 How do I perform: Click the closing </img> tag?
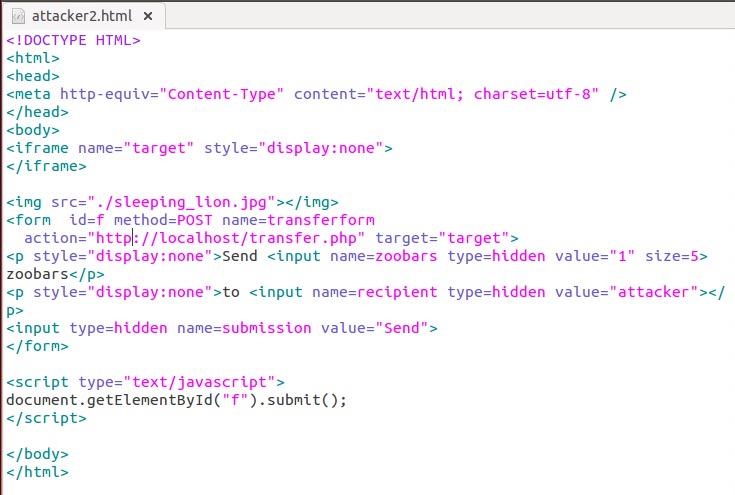pyautogui.click(x=311, y=202)
